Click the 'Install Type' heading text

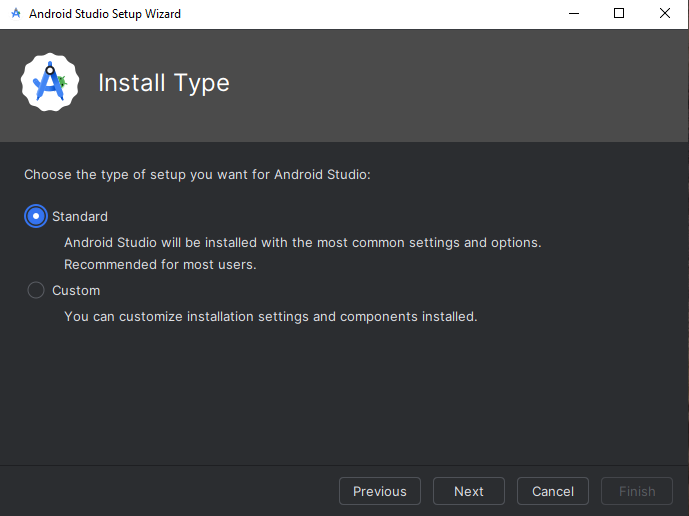tap(164, 83)
